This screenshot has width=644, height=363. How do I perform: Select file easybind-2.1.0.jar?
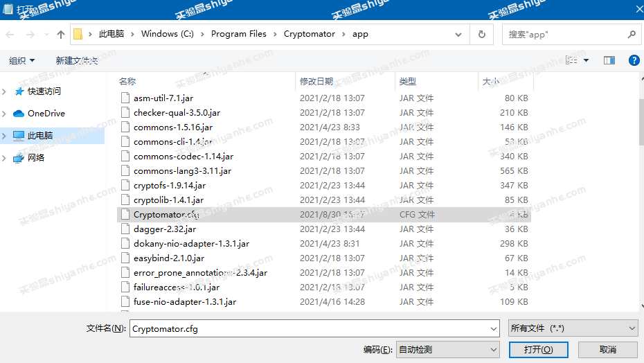tap(169, 258)
